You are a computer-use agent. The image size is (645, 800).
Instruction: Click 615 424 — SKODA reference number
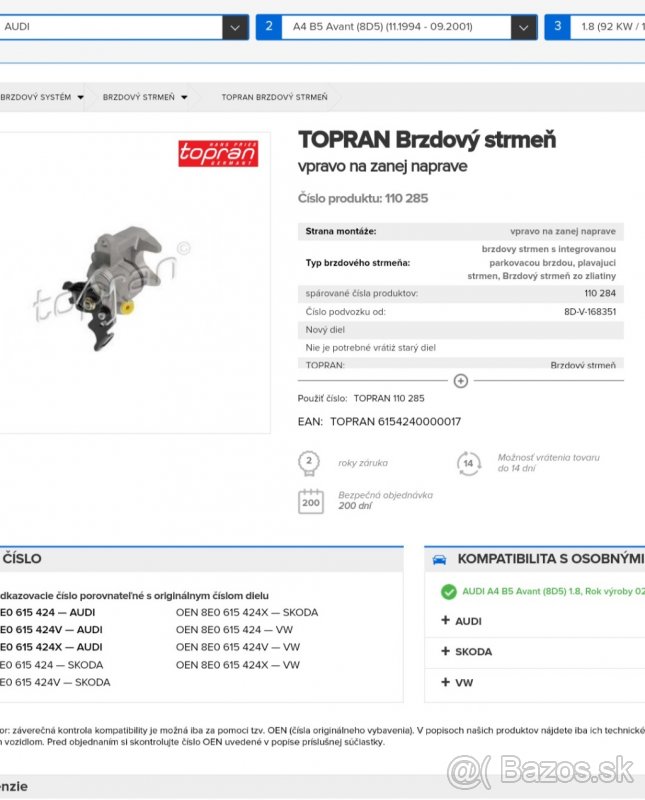click(x=52, y=665)
